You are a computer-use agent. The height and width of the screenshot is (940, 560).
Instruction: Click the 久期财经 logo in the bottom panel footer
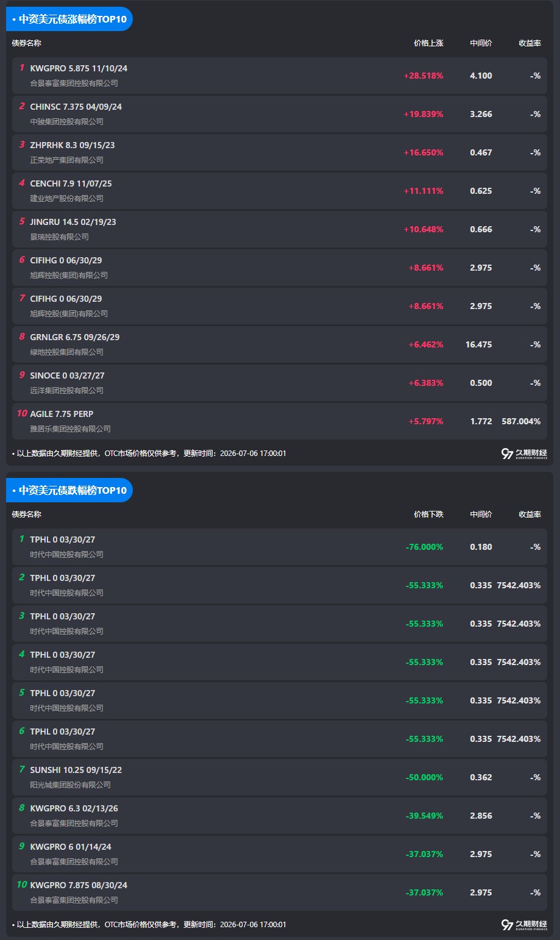[524, 925]
